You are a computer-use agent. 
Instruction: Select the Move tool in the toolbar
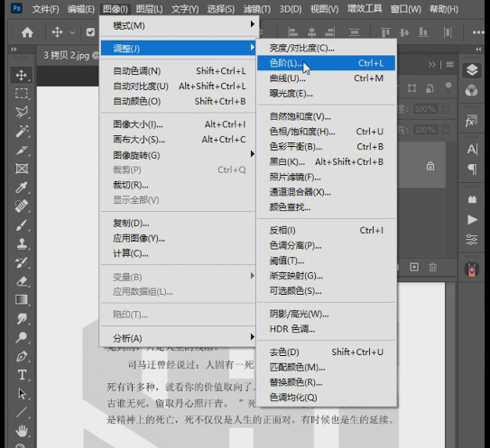click(x=22, y=75)
